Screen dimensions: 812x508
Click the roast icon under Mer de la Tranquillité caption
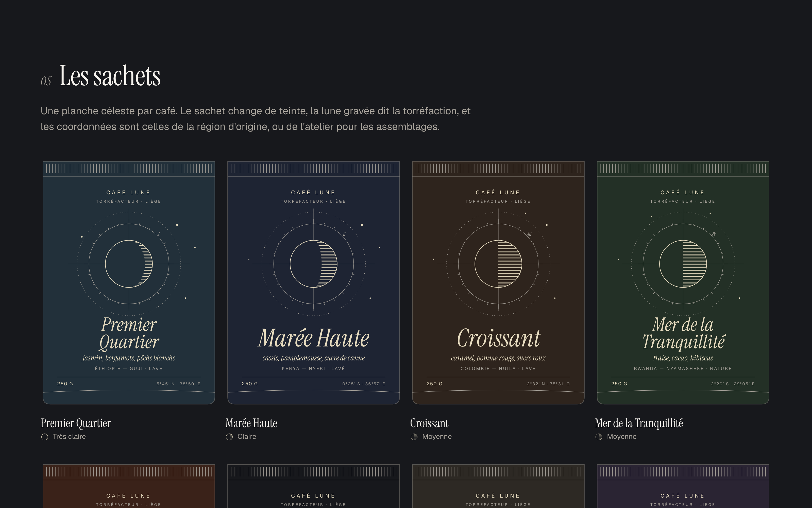[599, 437]
